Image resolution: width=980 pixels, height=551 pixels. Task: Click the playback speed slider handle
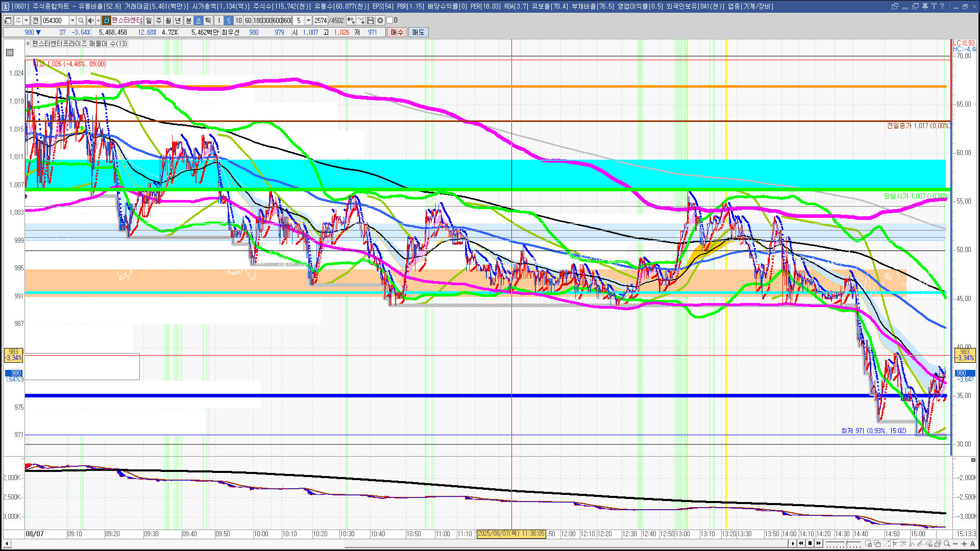pos(847,543)
